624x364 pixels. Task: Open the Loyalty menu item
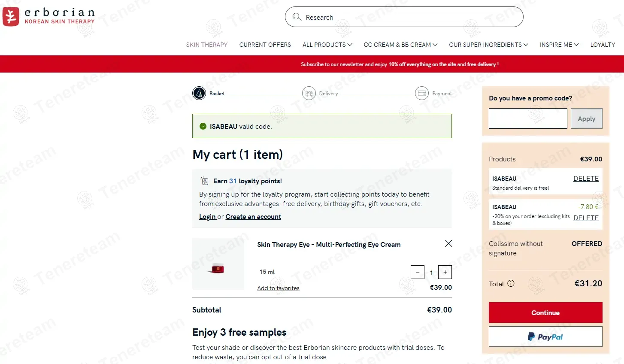pyautogui.click(x=603, y=45)
